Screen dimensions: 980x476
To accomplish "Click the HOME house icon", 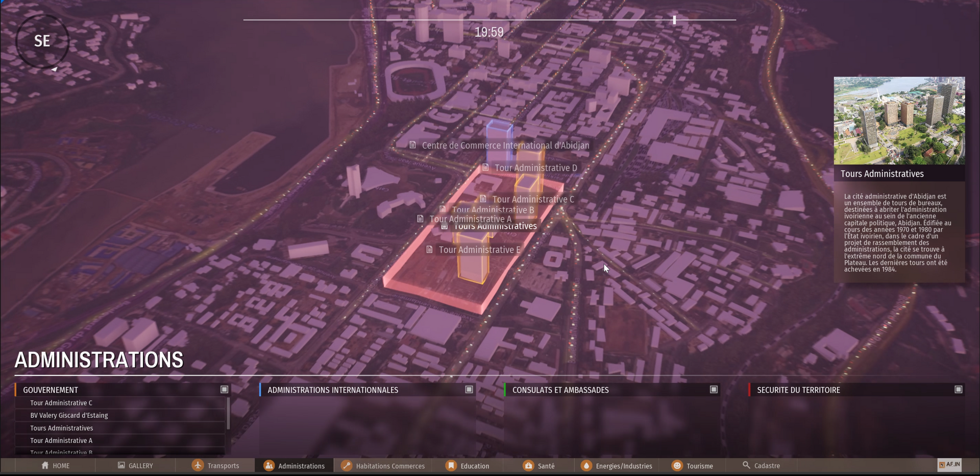I will pos(45,465).
